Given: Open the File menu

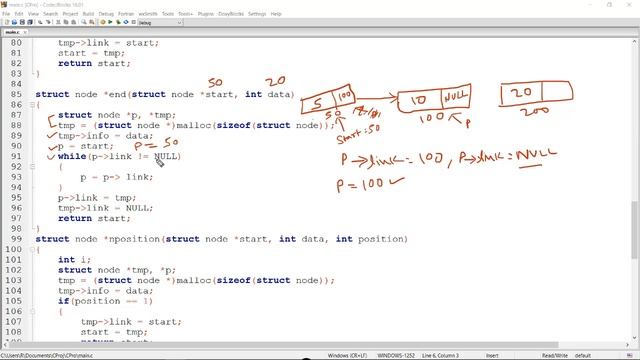Looking at the screenshot, I should [6, 14].
